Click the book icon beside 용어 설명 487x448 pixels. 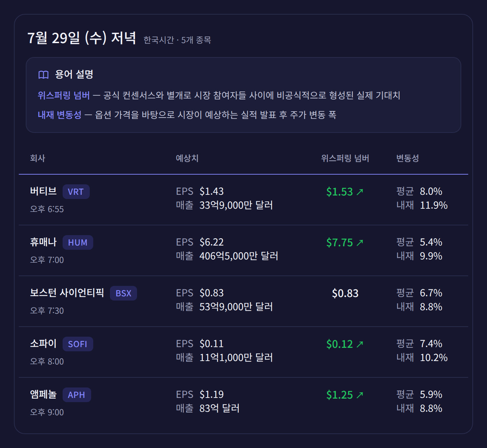(x=43, y=75)
